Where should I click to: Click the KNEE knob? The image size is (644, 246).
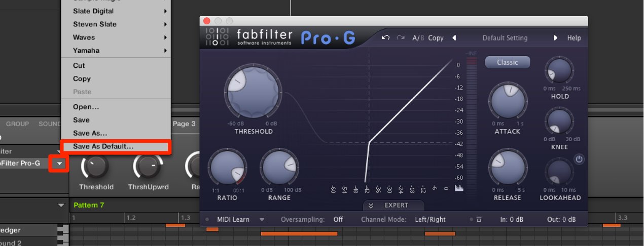pyautogui.click(x=559, y=121)
